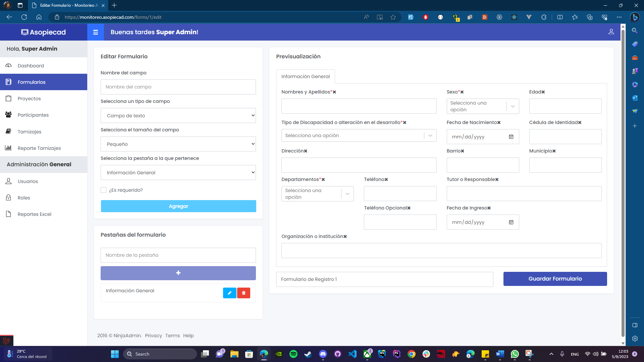This screenshot has width=644, height=362.
Task: Remove the Edad field using its x icon
Action: [543, 92]
